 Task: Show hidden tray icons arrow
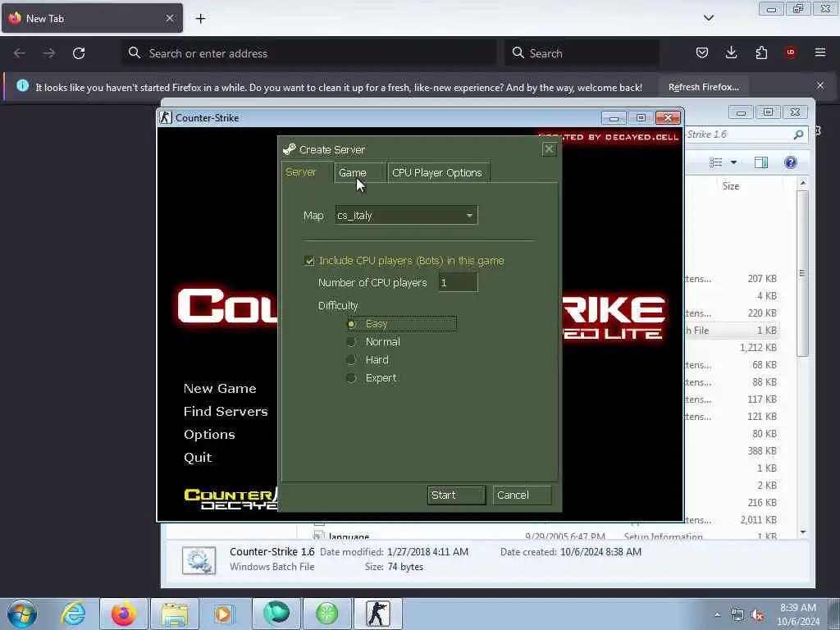point(717,615)
